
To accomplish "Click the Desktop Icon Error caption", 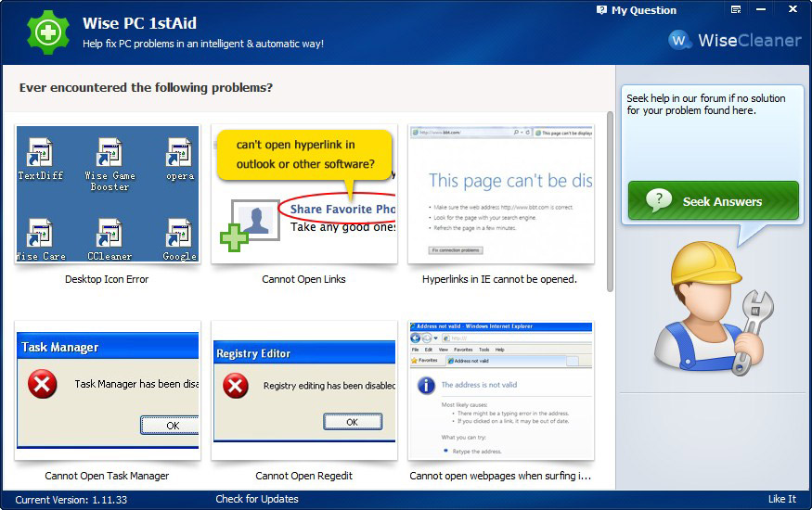I will (107, 279).
